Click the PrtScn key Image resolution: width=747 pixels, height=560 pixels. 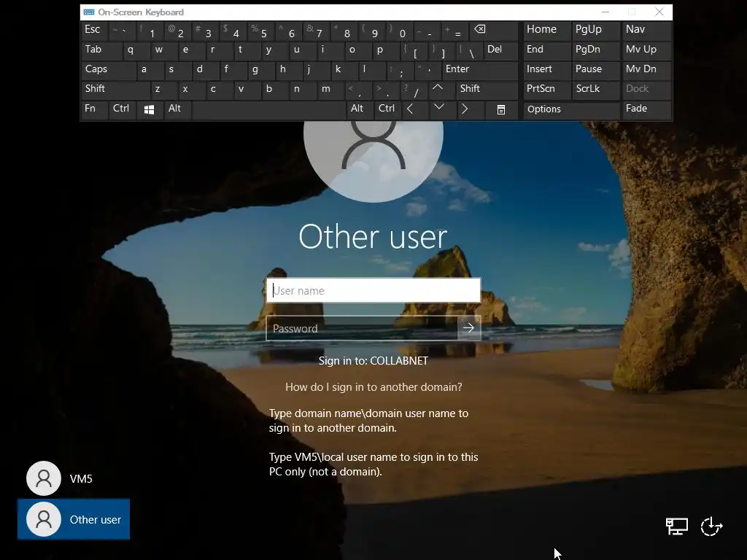click(546, 90)
